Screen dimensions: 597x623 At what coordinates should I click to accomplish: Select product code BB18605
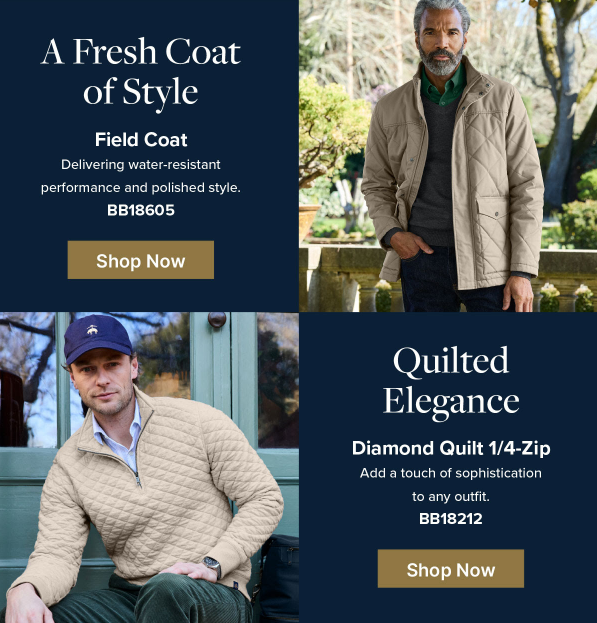141,210
